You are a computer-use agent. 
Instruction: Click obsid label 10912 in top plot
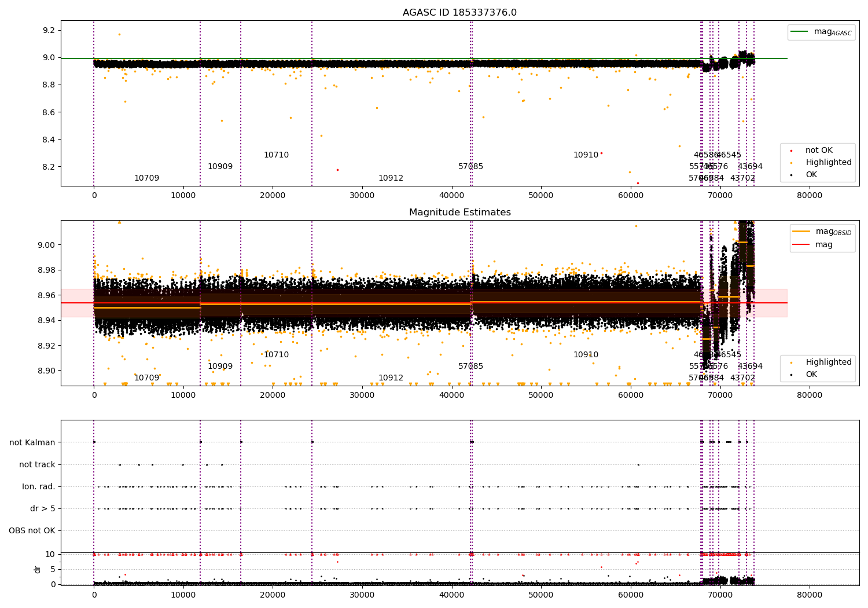(x=391, y=178)
